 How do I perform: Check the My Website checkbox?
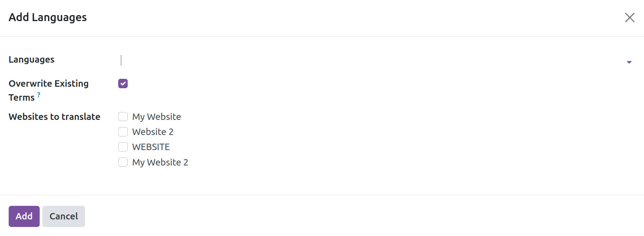[123, 116]
